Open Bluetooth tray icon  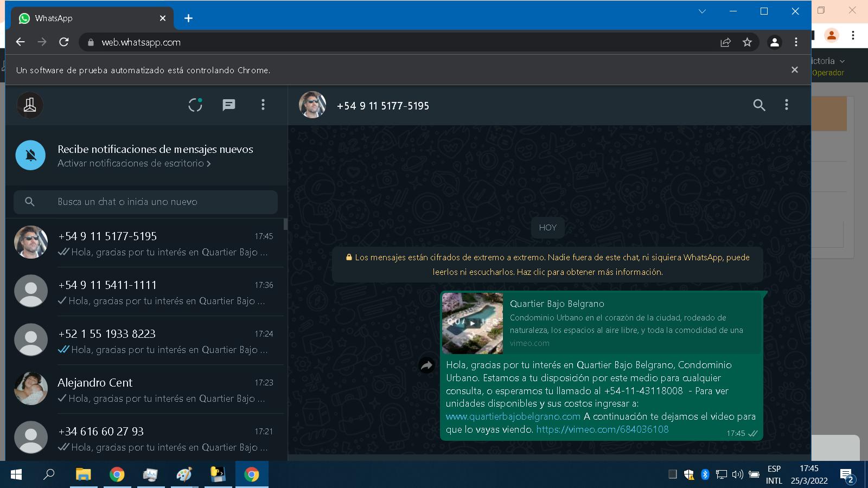[705, 474]
